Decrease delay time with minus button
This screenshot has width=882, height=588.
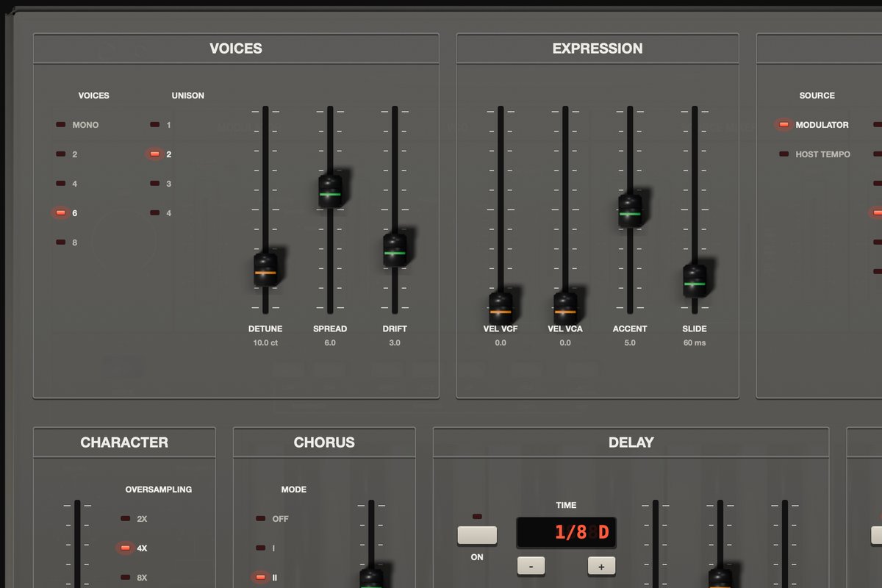tap(531, 566)
